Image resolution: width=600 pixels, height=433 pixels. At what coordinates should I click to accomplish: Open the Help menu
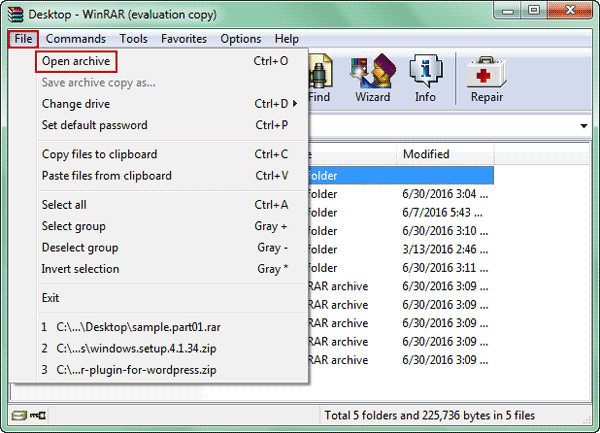pos(287,39)
